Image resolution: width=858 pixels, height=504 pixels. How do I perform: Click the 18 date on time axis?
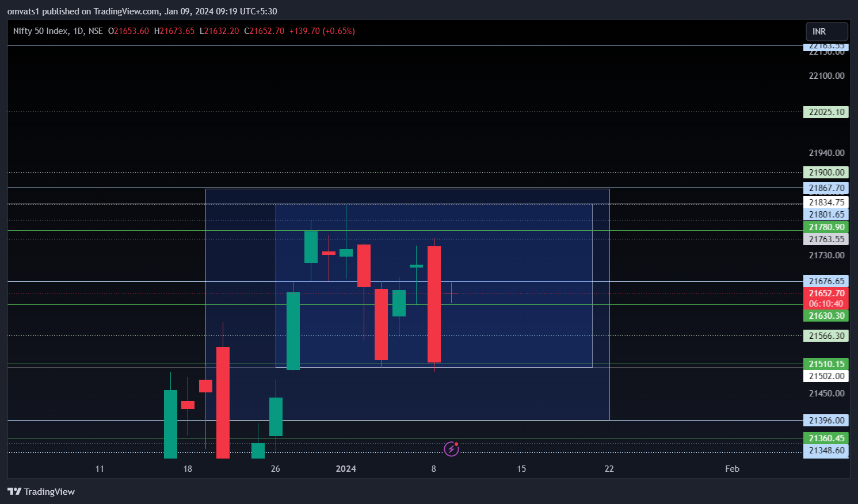point(188,469)
